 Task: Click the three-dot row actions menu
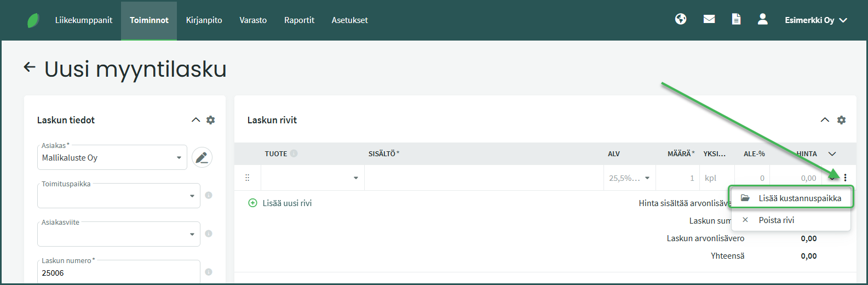click(846, 178)
